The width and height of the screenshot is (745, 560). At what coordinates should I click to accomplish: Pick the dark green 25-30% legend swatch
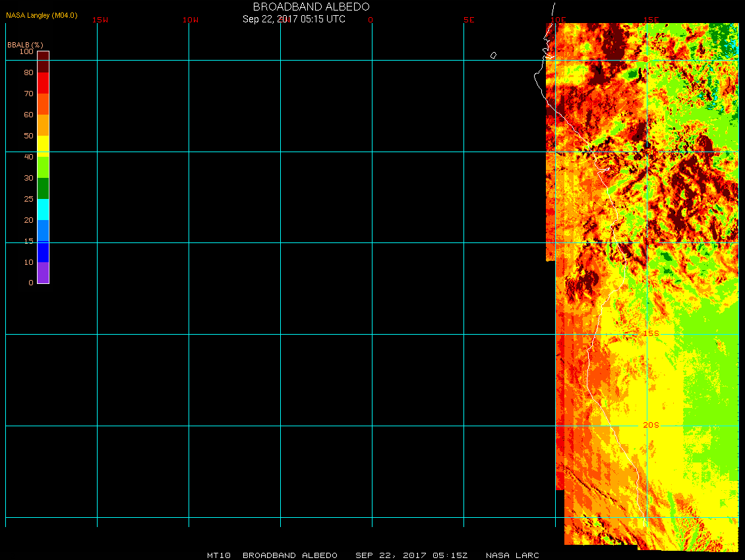click(43, 188)
